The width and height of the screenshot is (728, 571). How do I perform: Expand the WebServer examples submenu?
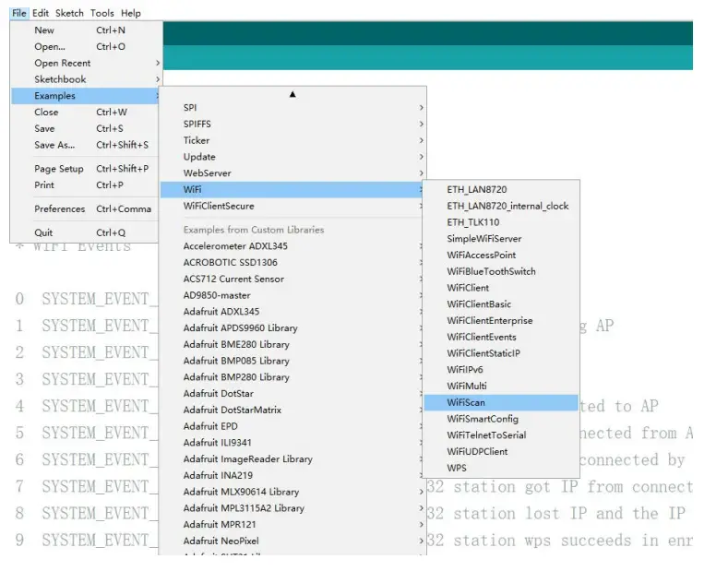pos(207,173)
